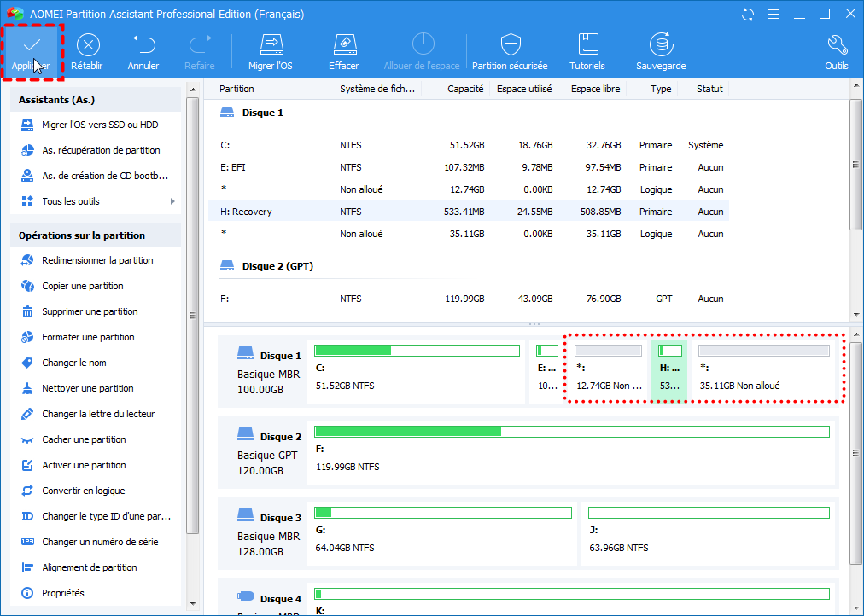Click the Rétablir discard icon
This screenshot has height=616, width=864.
[x=87, y=45]
